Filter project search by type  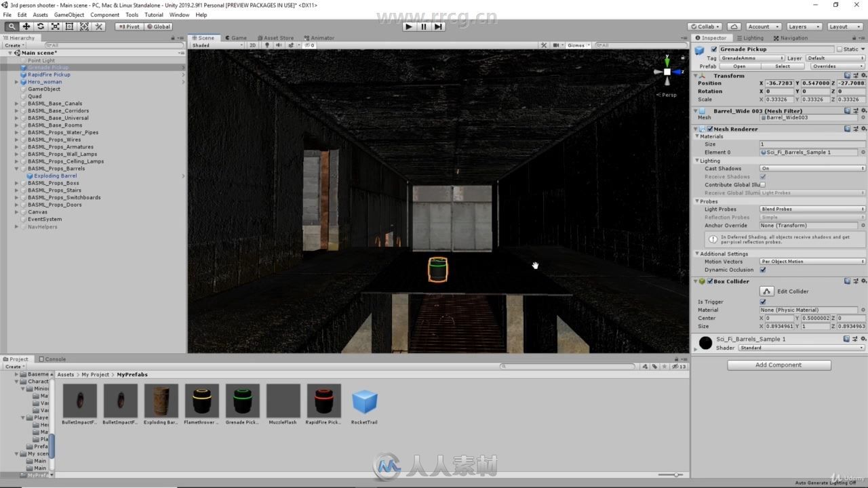pos(645,367)
